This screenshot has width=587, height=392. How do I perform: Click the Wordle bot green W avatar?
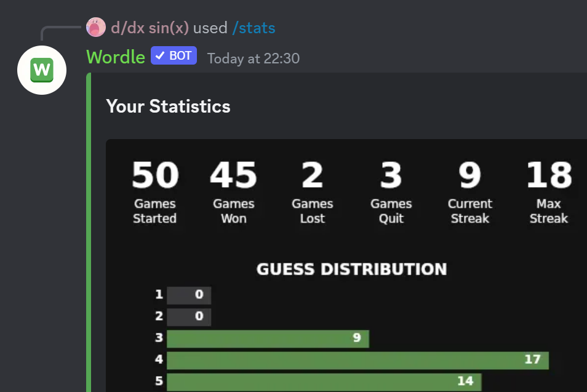pyautogui.click(x=42, y=70)
